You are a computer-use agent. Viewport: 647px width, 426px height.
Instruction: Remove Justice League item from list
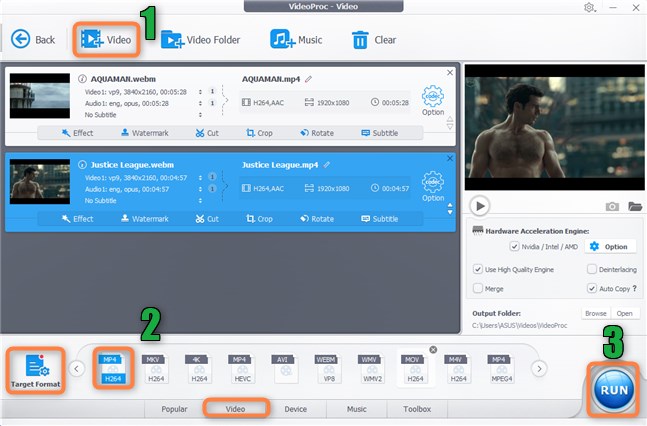coord(450,159)
